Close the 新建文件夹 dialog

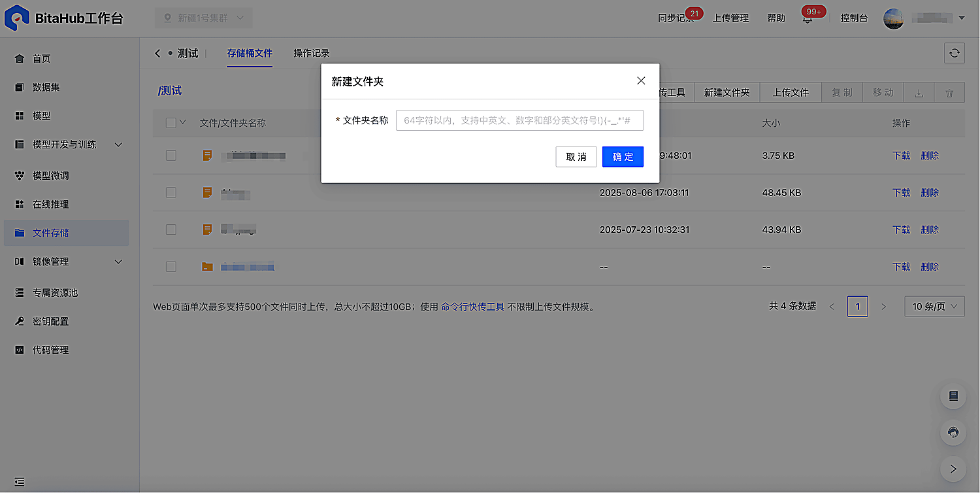click(x=641, y=80)
